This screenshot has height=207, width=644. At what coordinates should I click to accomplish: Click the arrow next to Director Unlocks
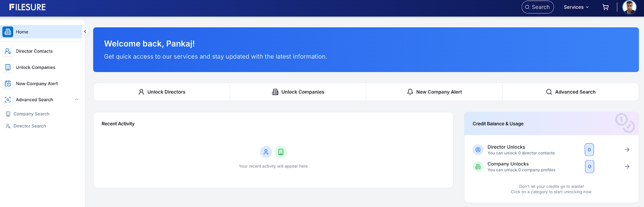tap(627, 150)
